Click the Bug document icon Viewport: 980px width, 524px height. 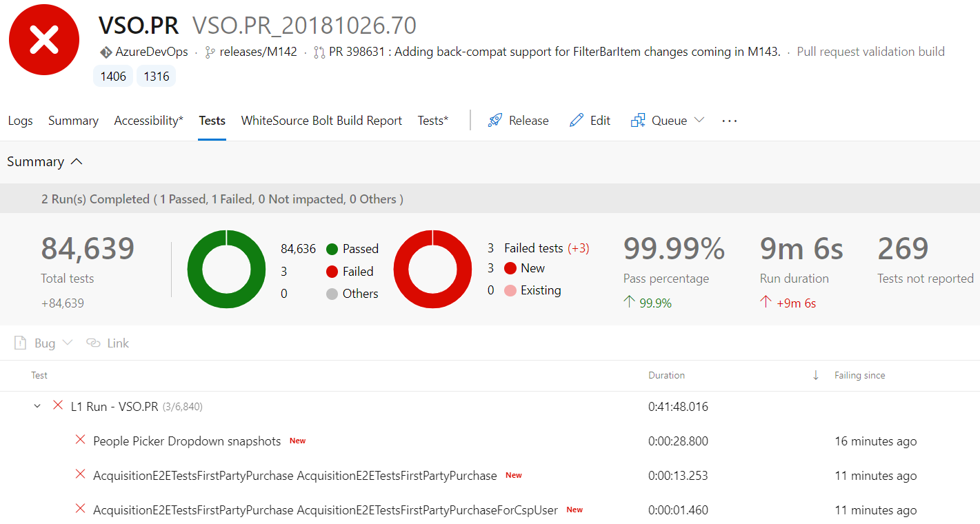(21, 343)
